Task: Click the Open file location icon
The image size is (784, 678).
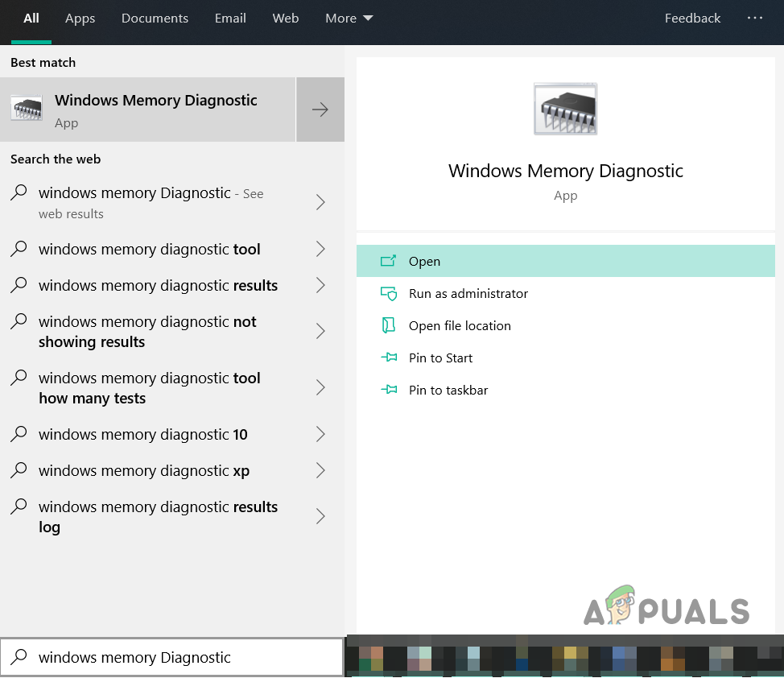Action: point(389,326)
